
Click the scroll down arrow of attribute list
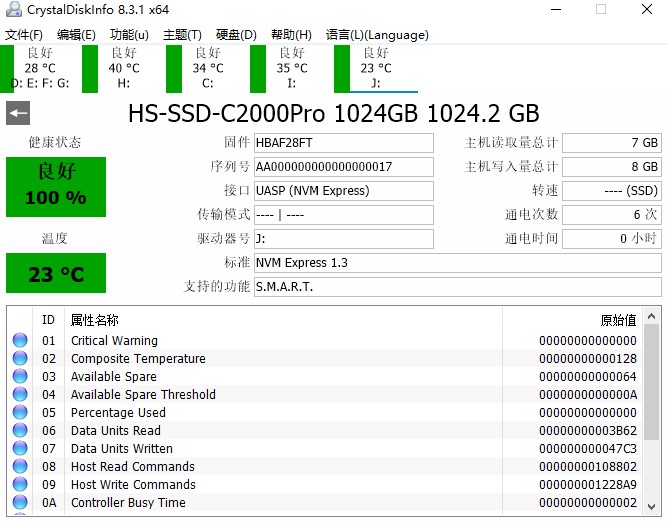(651, 507)
